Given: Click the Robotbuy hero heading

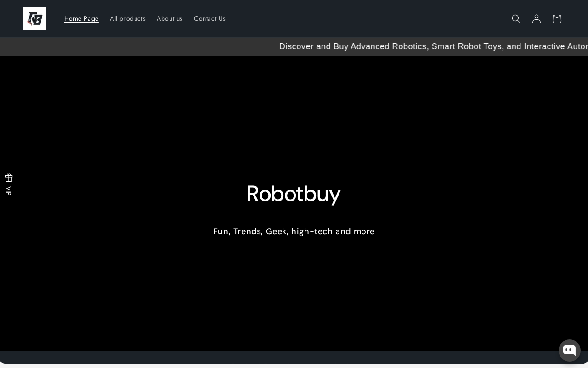Looking at the screenshot, I should pyautogui.click(x=294, y=194).
